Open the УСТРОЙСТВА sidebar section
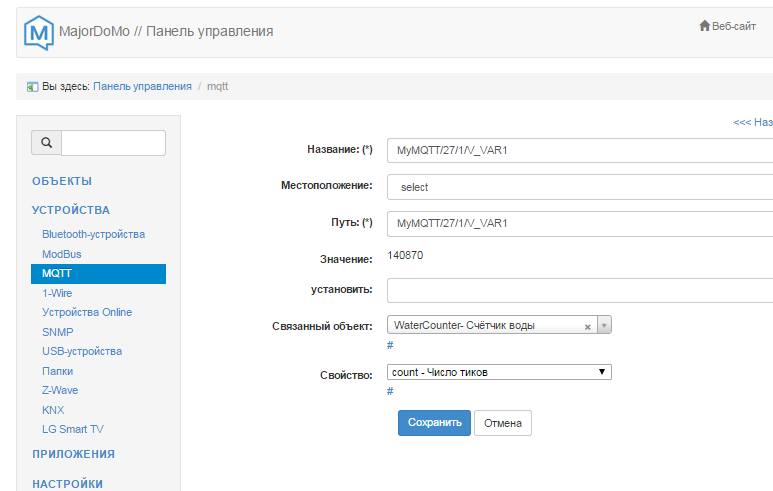Screen dimensions: 773x491 click(71, 210)
